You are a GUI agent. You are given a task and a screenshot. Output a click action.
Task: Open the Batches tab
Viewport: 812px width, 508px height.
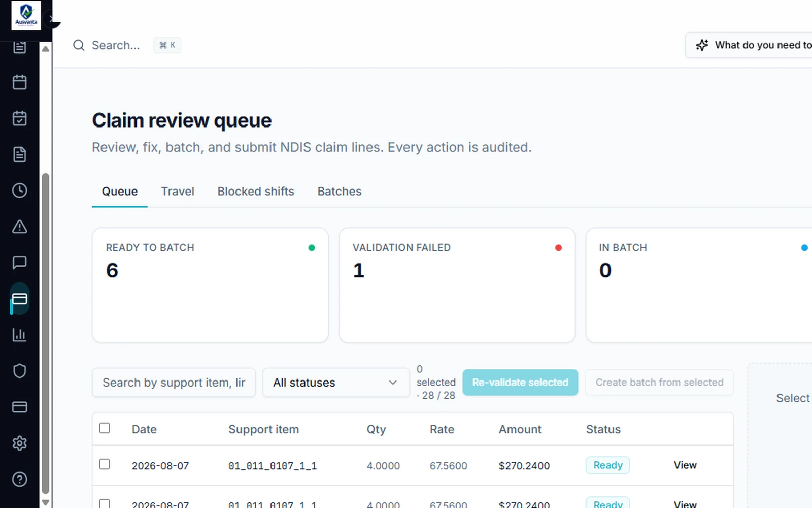340,192
